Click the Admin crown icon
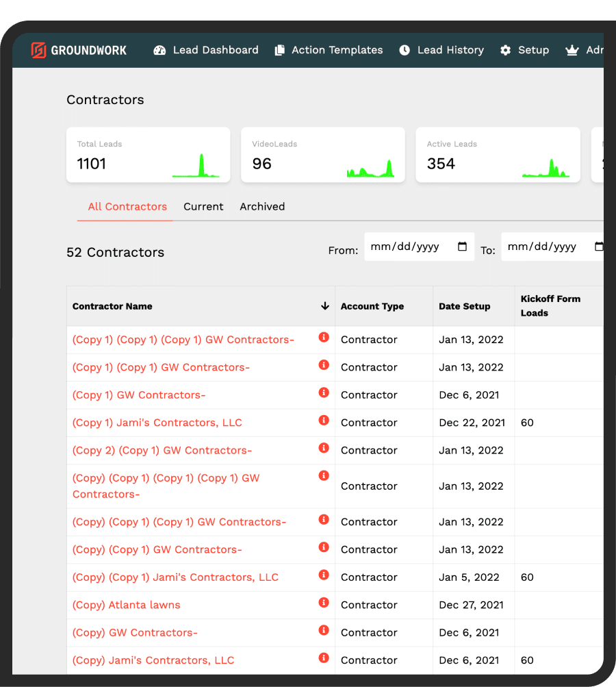The image size is (616, 687). click(x=573, y=50)
